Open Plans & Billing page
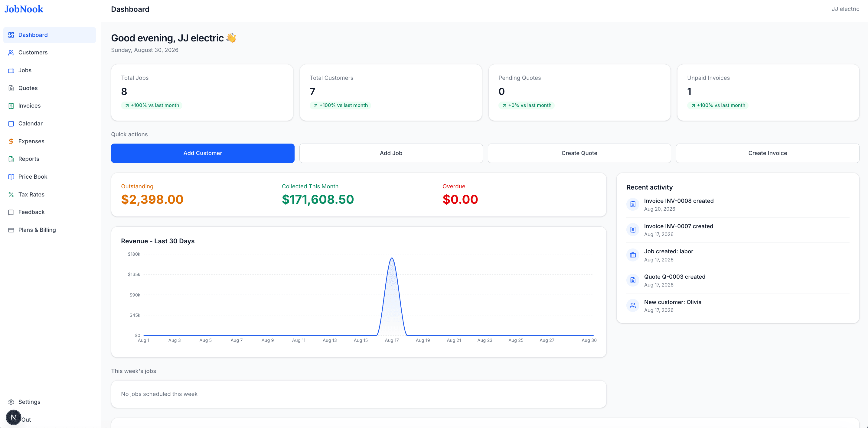This screenshot has width=868, height=428. (50, 230)
